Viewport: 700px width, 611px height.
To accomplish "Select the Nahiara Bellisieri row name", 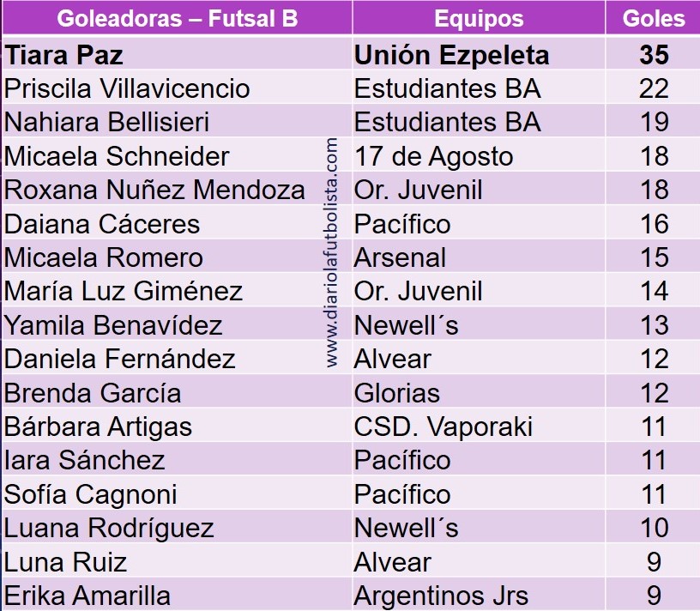I will 107,122.
